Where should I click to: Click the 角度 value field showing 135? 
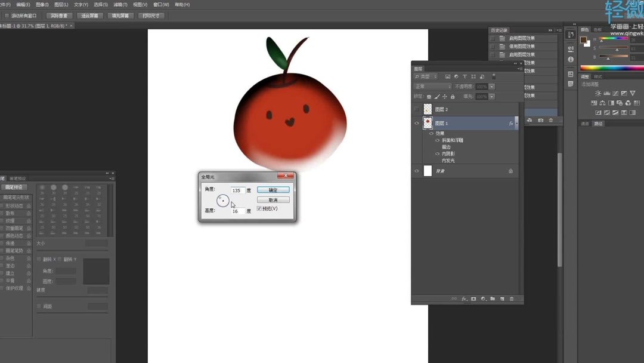point(239,190)
